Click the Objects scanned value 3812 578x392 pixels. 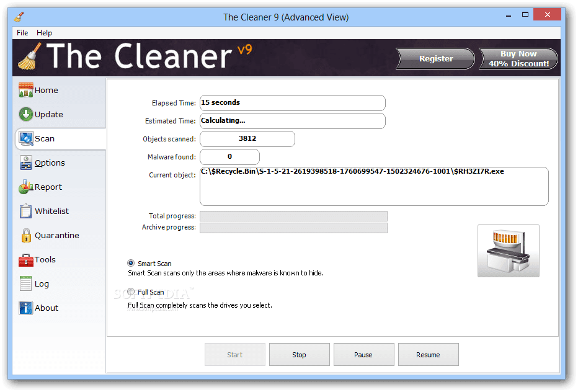coord(247,139)
